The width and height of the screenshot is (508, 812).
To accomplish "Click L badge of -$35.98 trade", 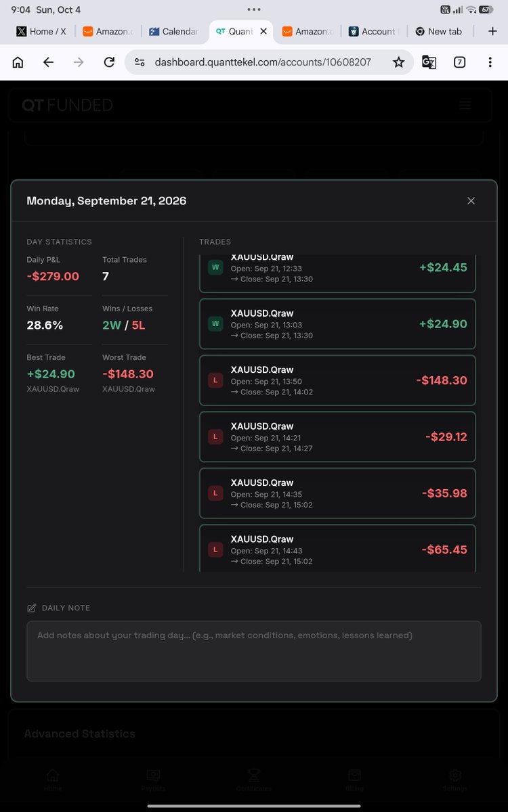I will (215, 493).
